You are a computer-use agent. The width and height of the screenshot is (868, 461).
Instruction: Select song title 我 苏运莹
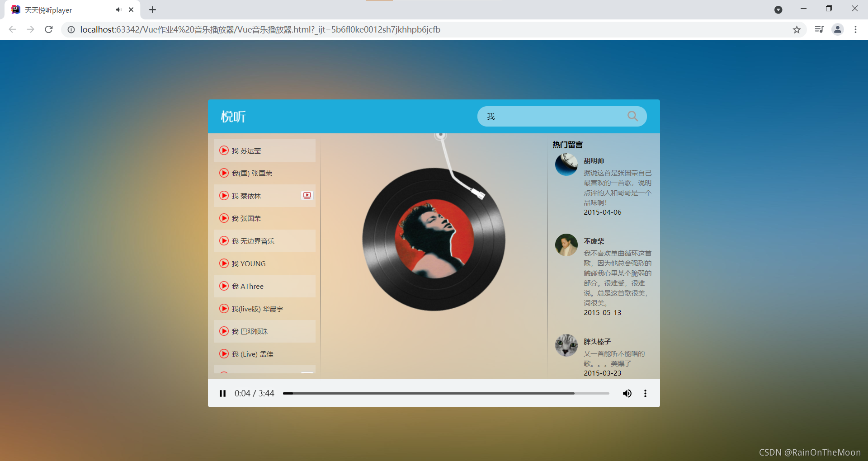pos(246,151)
